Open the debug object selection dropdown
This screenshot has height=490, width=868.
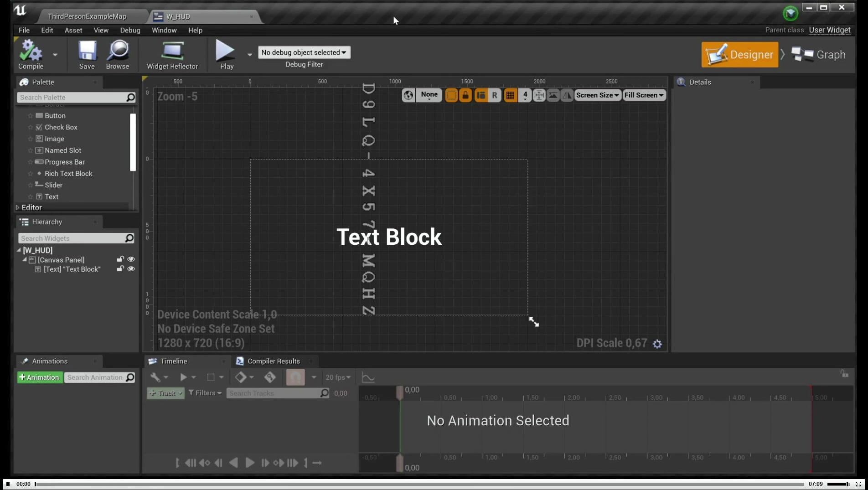(304, 52)
